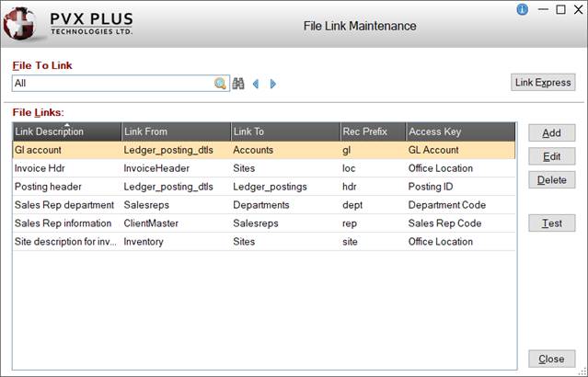Click the magnifier lookup icon in File To Link
The width and height of the screenshot is (588, 377).
[220, 84]
